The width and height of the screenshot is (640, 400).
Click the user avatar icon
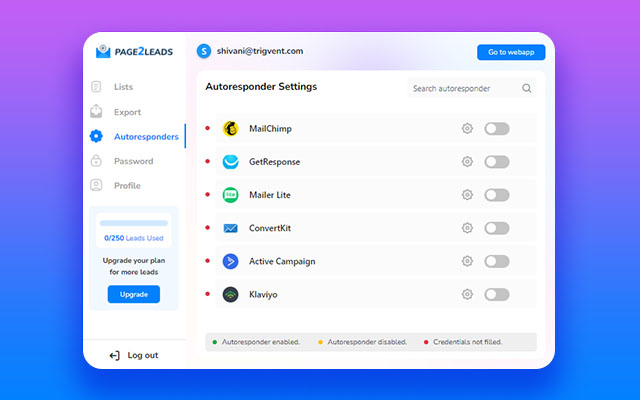[204, 51]
